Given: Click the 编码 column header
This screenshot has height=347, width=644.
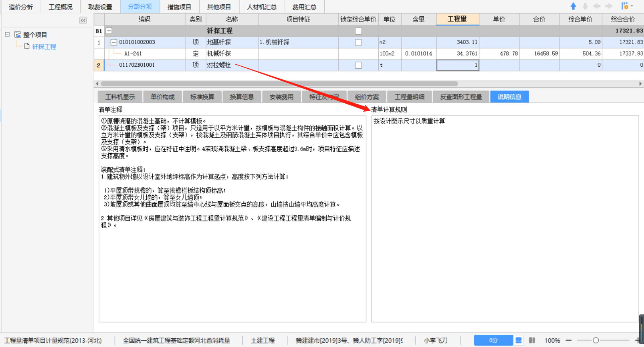Looking at the screenshot, I should [x=145, y=19].
